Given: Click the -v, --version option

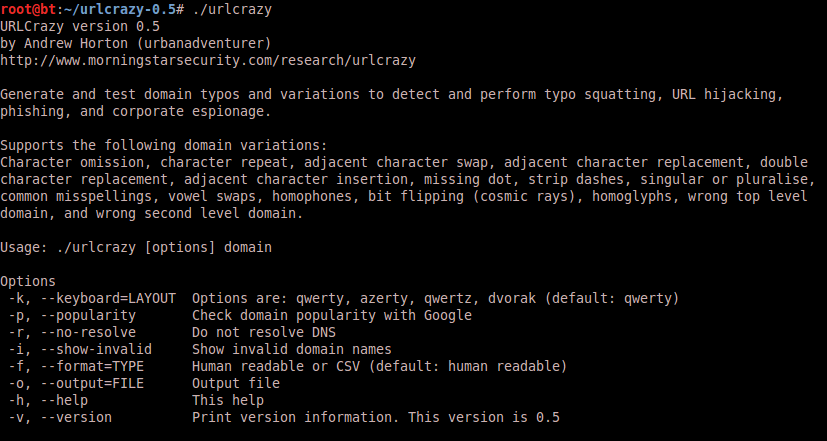Looking at the screenshot, I should (x=60, y=417).
